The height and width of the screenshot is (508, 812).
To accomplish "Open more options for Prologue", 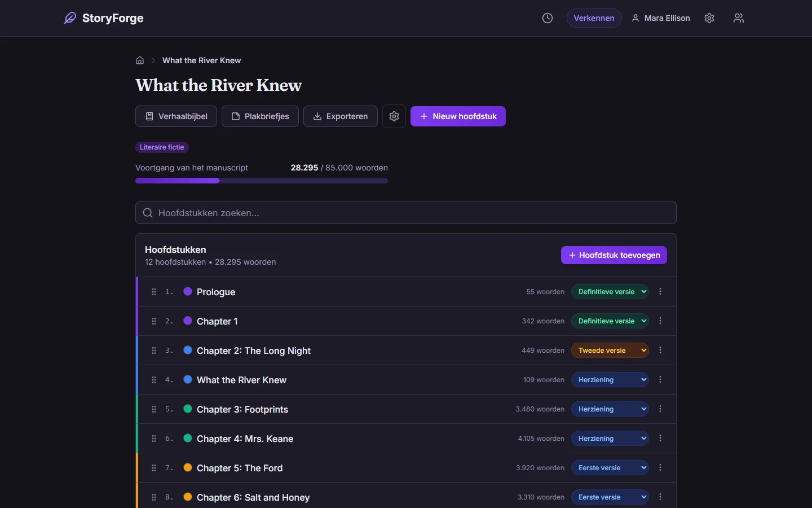I will point(660,292).
